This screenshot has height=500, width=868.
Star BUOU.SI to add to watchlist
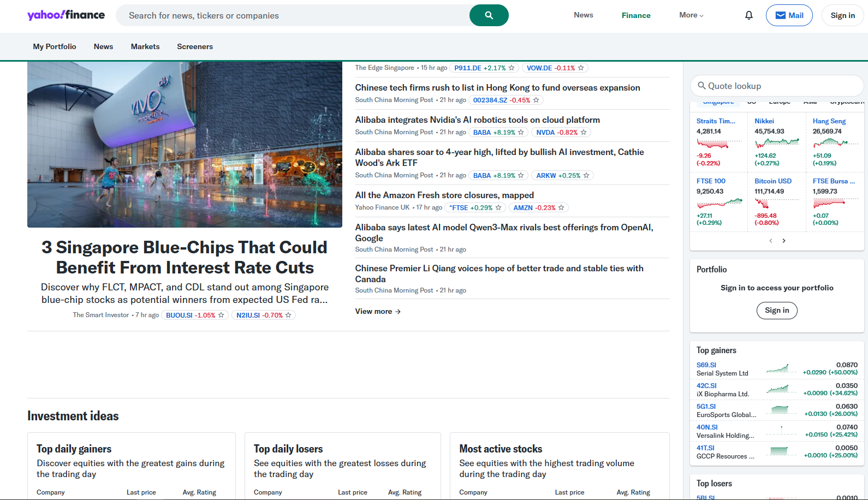221,316
